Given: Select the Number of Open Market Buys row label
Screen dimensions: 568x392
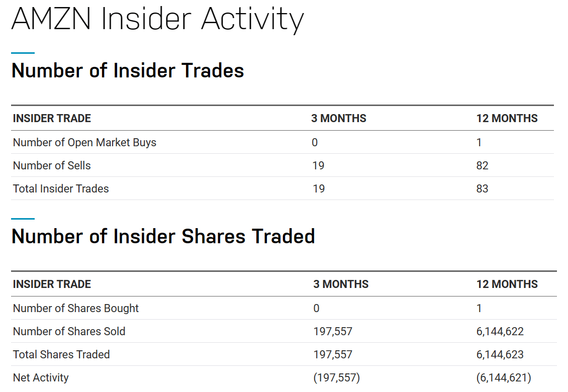Looking at the screenshot, I should 84,143.
